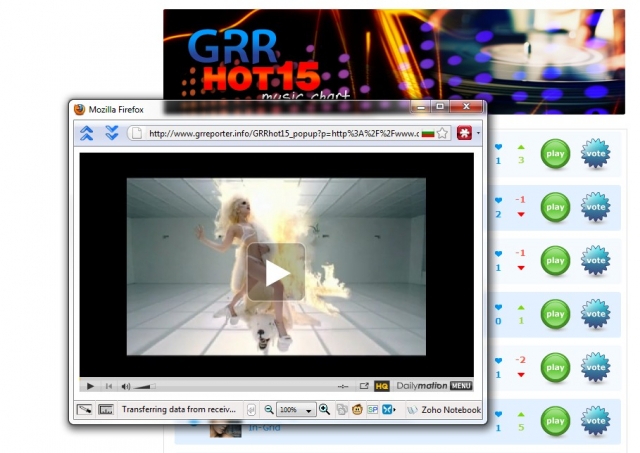Image resolution: width=640 pixels, height=453 pixels.
Task: Bookmark page with the star icon
Action: point(442,133)
